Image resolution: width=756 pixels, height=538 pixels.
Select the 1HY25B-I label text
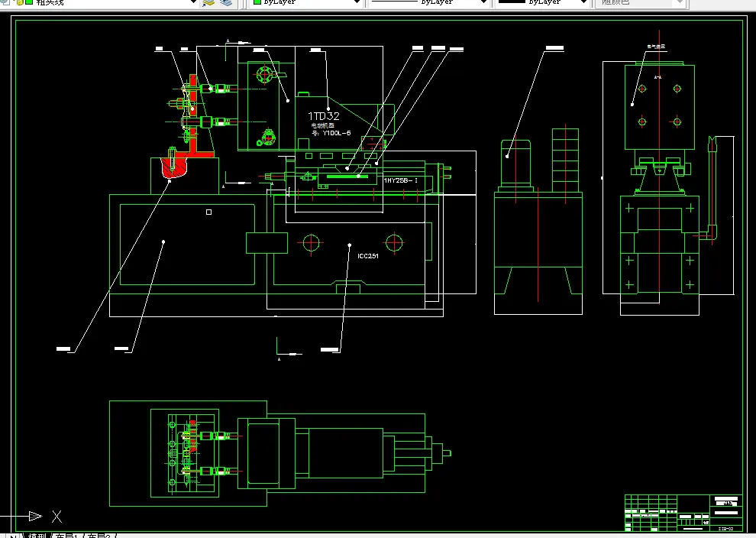(401, 180)
